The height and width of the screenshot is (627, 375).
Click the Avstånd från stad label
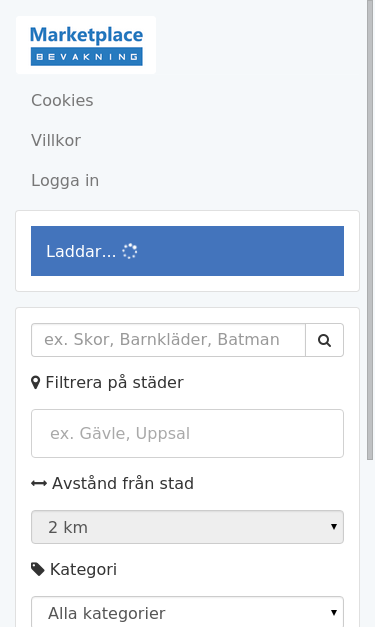click(123, 483)
